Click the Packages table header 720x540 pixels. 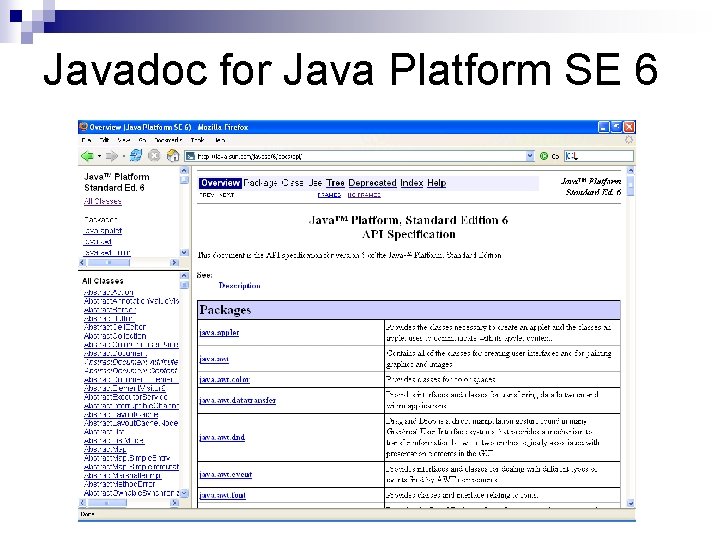coord(409,310)
